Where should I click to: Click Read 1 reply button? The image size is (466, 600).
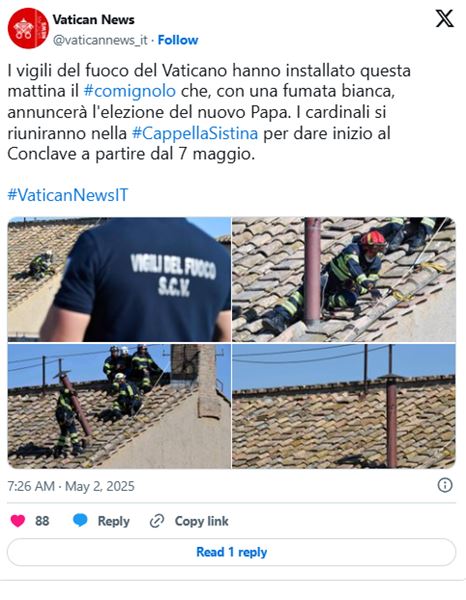231,552
